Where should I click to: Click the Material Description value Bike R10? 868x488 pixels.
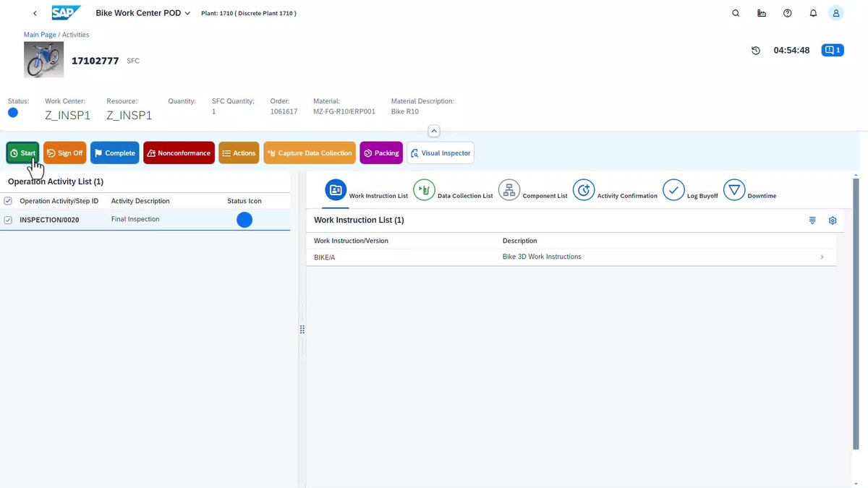tap(405, 112)
